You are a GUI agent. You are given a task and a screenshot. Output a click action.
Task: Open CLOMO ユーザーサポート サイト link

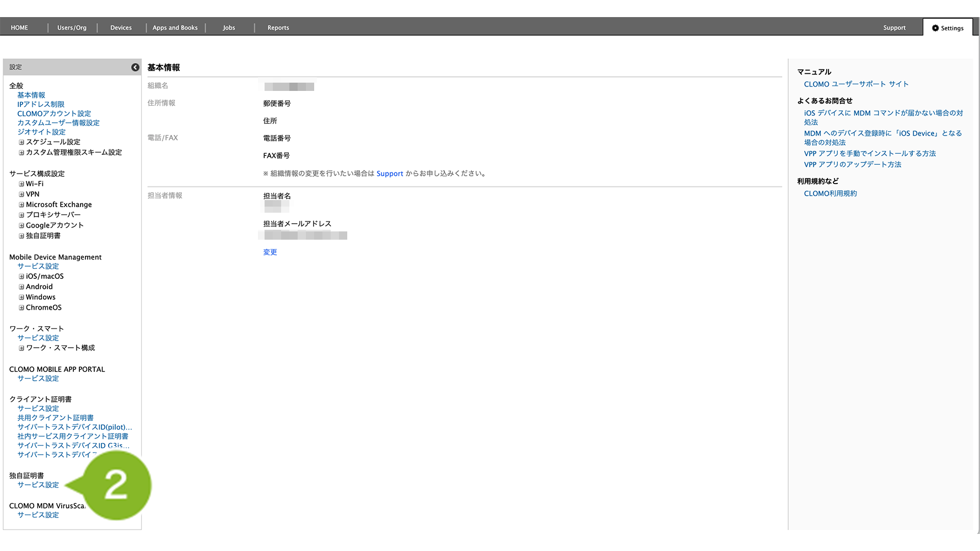[855, 84]
